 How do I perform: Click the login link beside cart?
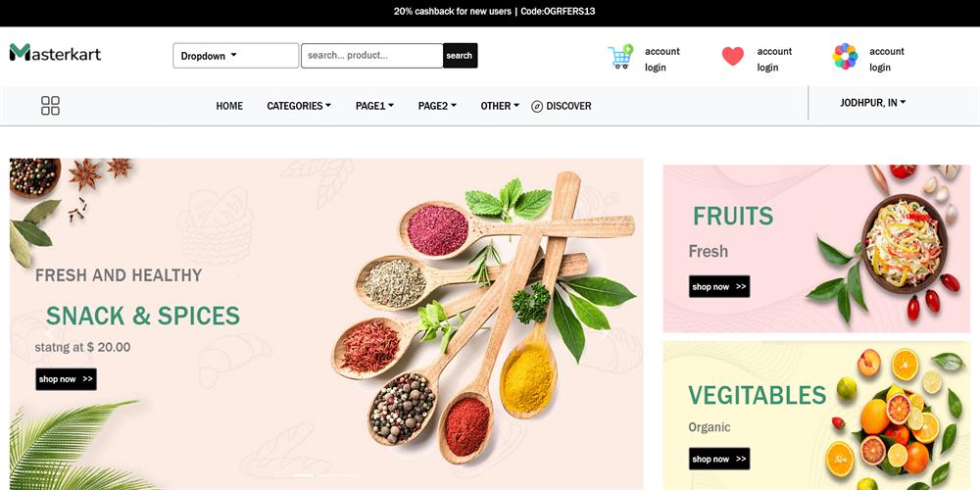click(x=655, y=68)
